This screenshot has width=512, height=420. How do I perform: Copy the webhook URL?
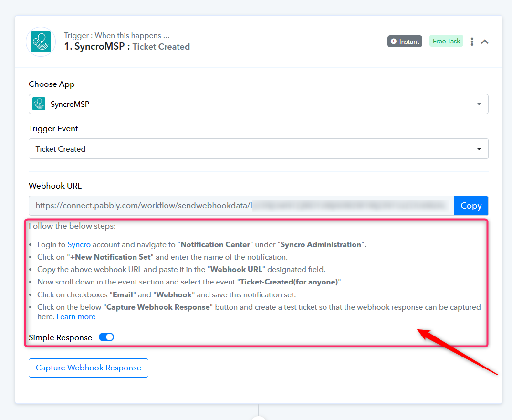click(471, 206)
